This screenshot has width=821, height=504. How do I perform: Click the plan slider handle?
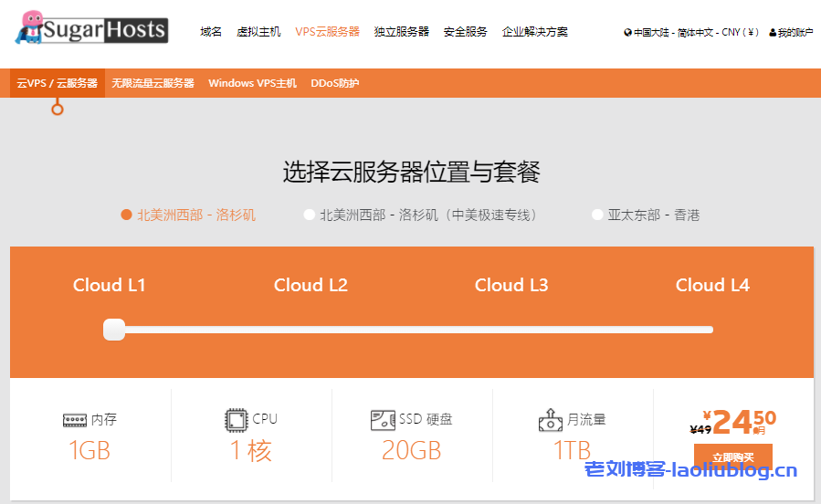pos(114,330)
